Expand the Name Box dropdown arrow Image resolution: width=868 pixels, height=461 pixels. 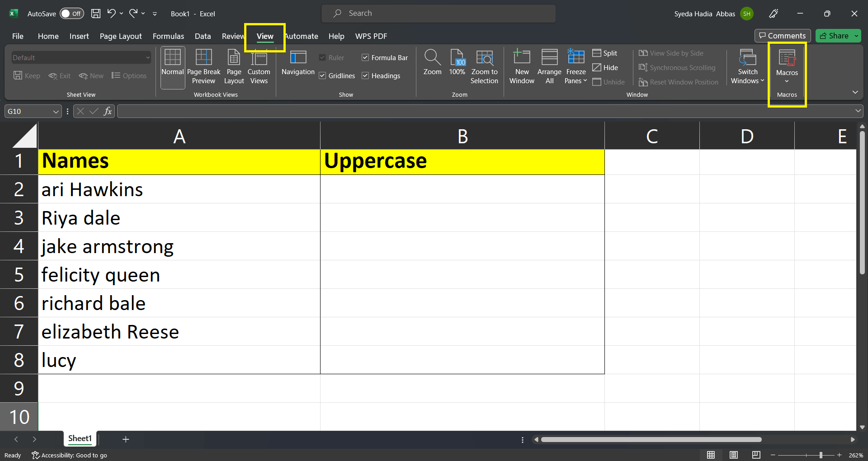[56, 112]
